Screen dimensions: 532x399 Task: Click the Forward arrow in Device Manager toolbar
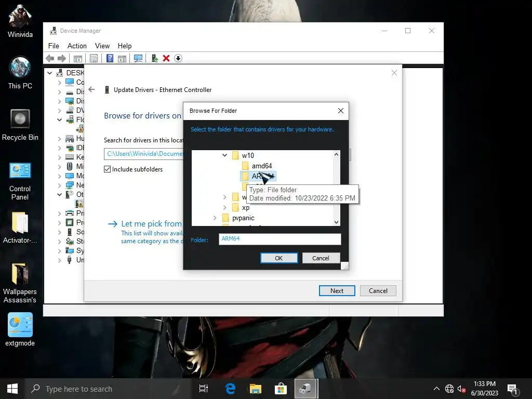[x=62, y=58]
